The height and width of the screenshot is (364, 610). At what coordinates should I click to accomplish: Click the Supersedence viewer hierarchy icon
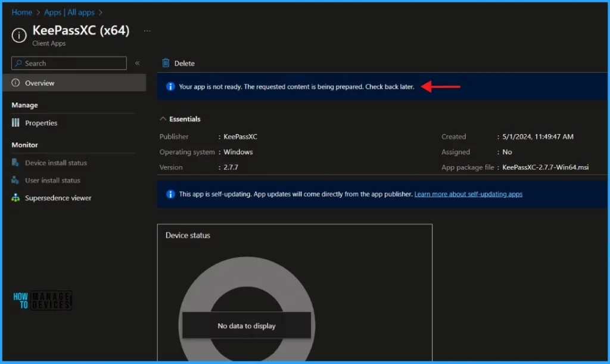click(15, 198)
